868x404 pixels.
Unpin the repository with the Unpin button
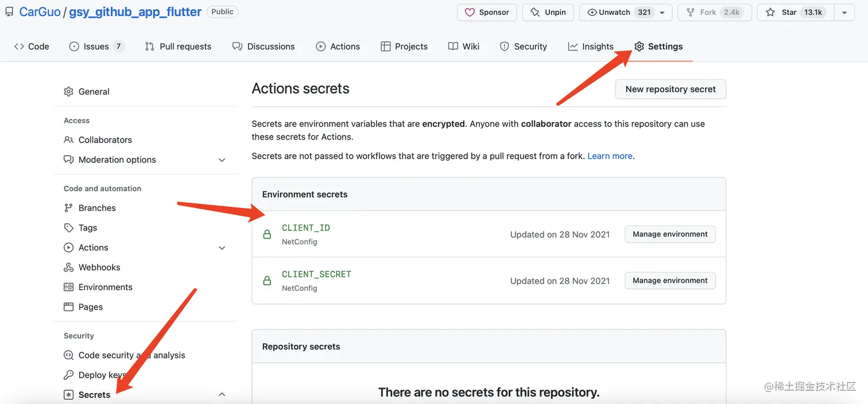click(x=548, y=12)
